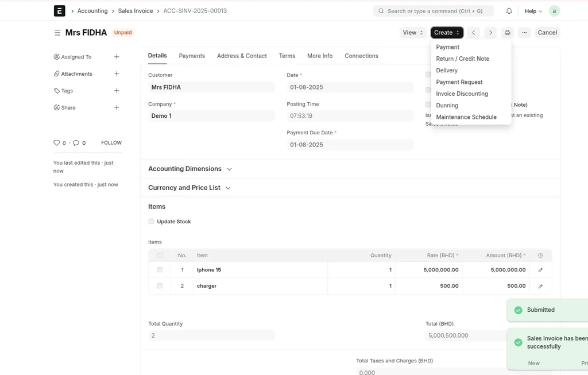Image resolution: width=588 pixels, height=375 pixels.
Task: Print the sales invoice
Action: click(508, 33)
